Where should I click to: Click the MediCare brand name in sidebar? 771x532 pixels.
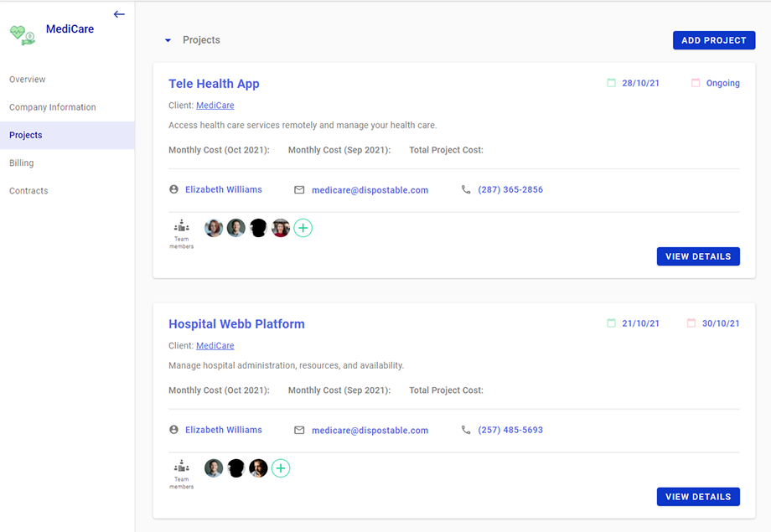pos(70,29)
